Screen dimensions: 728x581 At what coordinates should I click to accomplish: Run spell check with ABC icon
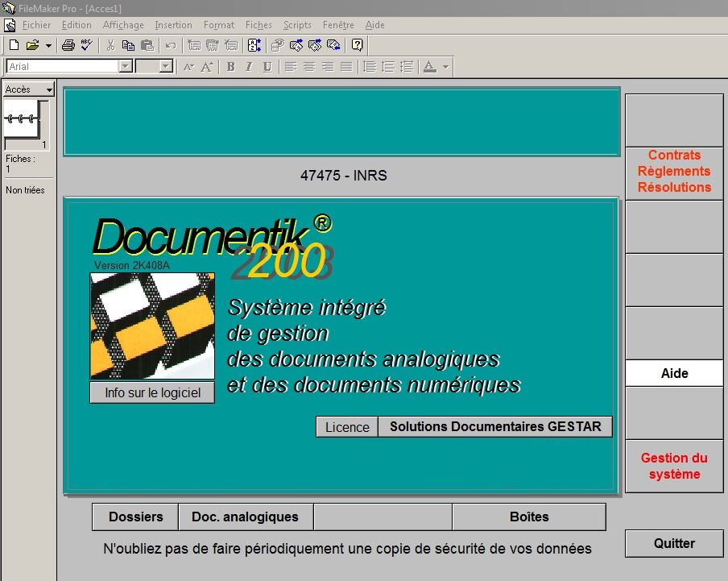(87, 45)
